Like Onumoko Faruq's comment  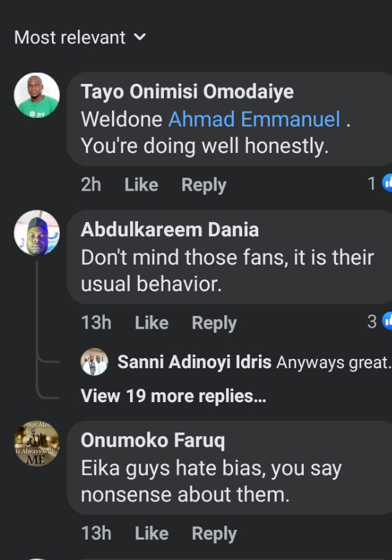click(152, 533)
